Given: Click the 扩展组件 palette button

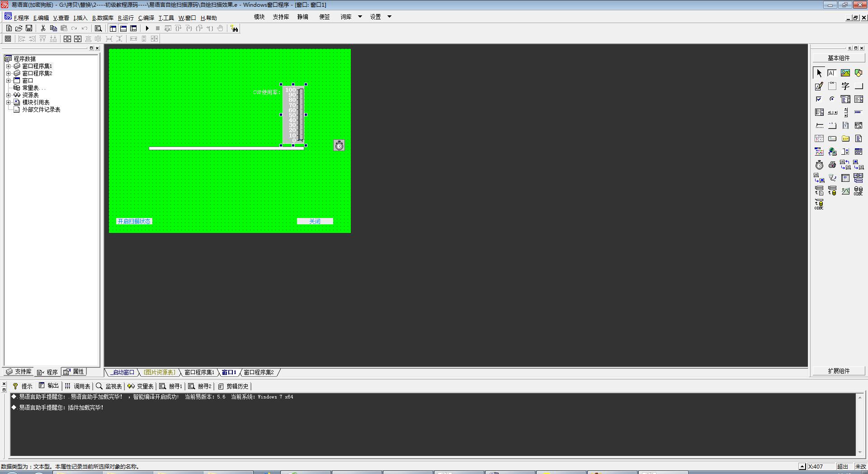Looking at the screenshot, I should click(x=839, y=371).
